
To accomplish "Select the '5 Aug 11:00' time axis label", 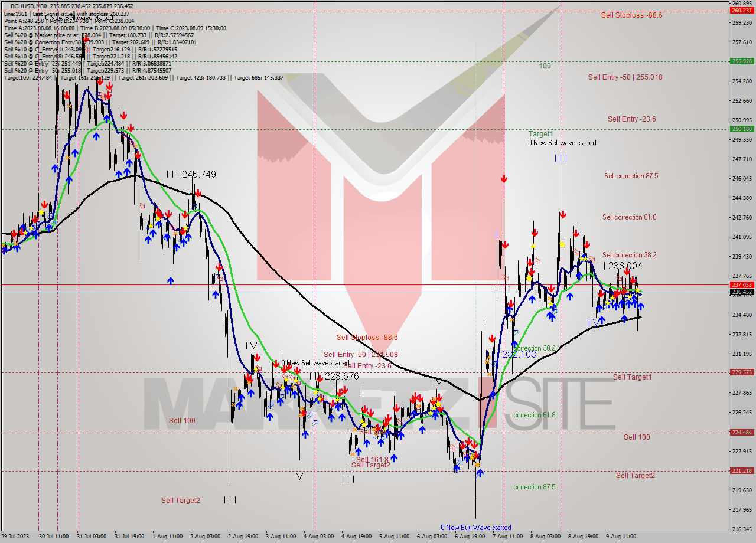I will point(394,537).
